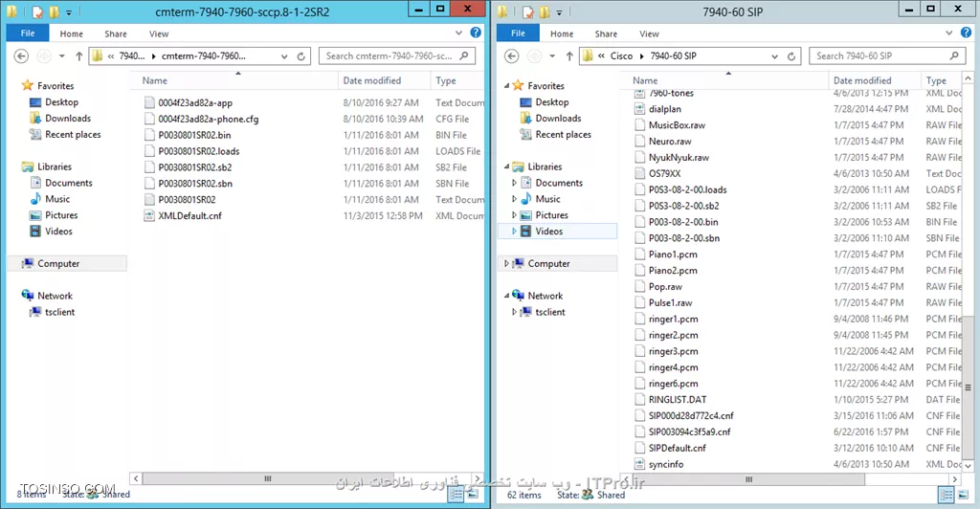Image resolution: width=980 pixels, height=509 pixels.
Task: Expand Documents in SIP window sidebar
Action: click(514, 183)
